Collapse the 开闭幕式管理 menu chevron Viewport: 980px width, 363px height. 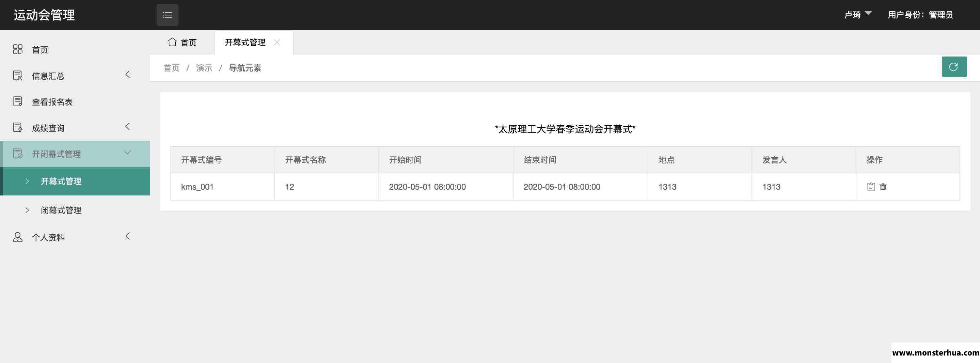point(127,153)
